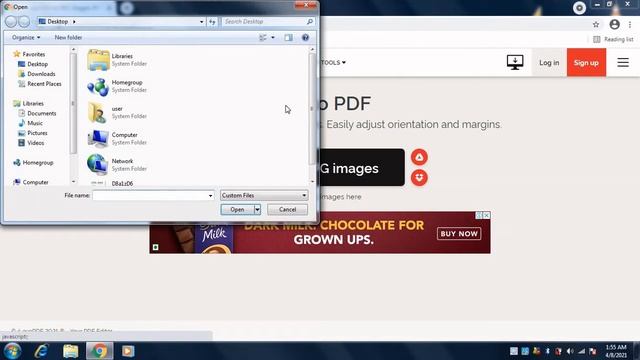Close the chocolate ad with the X icon

point(487,215)
